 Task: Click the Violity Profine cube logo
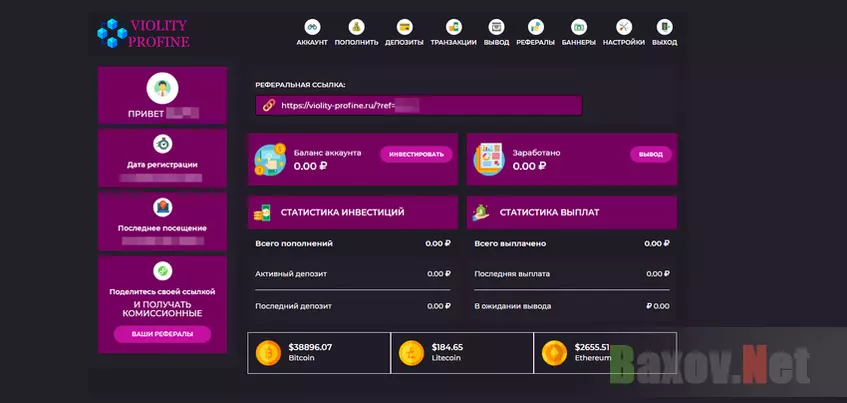112,33
